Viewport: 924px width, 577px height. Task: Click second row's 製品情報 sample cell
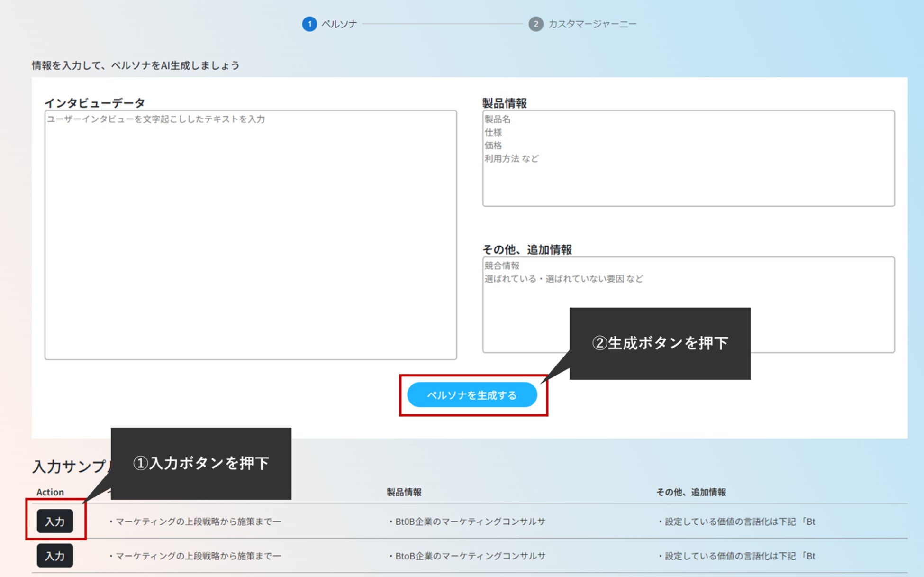point(467,556)
